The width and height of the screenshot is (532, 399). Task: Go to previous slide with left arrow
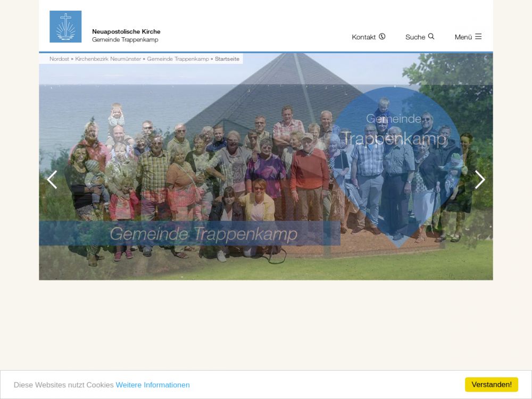pyautogui.click(x=52, y=180)
